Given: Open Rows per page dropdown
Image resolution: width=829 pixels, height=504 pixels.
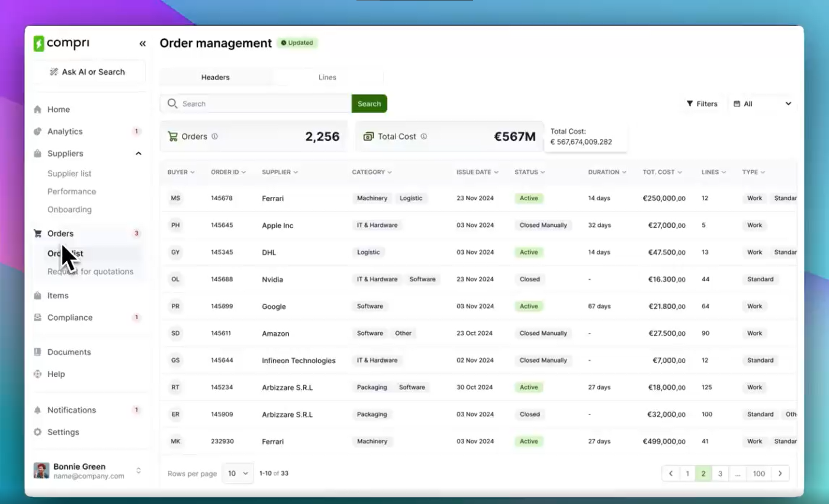Looking at the screenshot, I should [238, 474].
